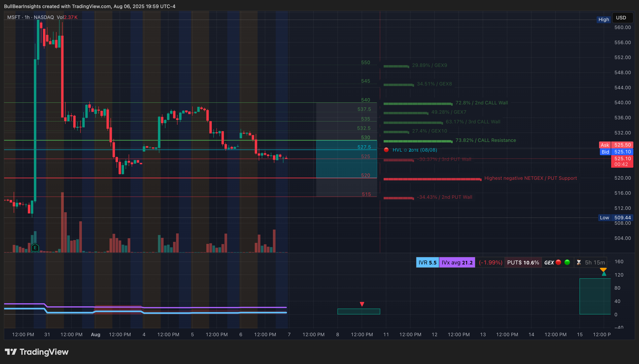Click the 'Aug' date on time axis
639x364 pixels.
click(96, 335)
